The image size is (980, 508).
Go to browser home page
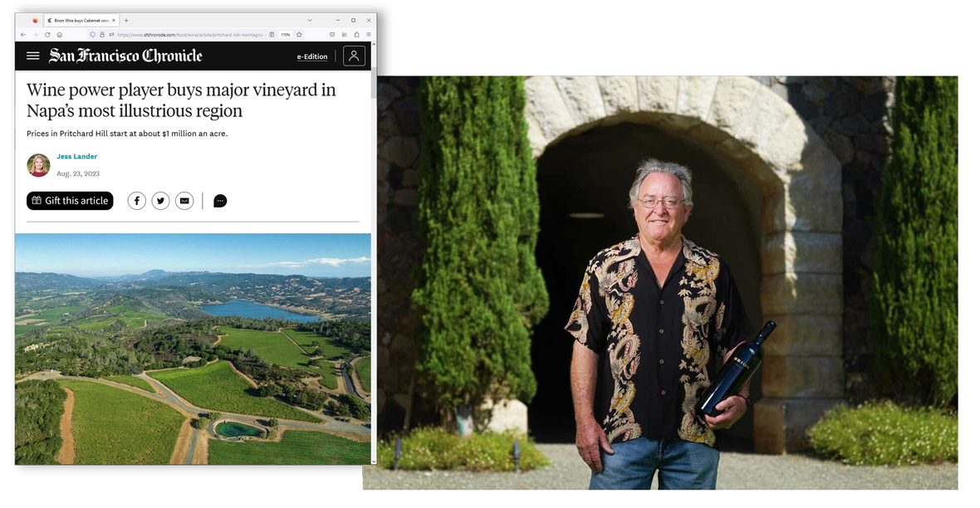[x=60, y=35]
